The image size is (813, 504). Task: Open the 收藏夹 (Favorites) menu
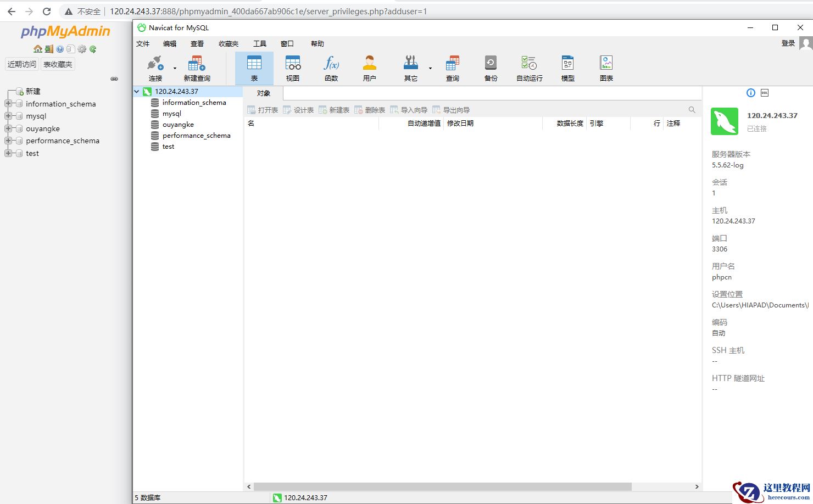tap(229, 44)
